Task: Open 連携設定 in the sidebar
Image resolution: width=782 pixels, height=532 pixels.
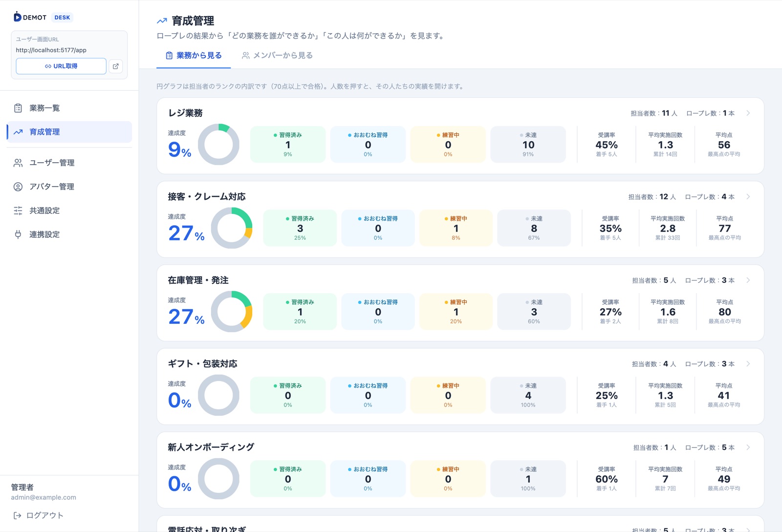Action: pos(69,234)
